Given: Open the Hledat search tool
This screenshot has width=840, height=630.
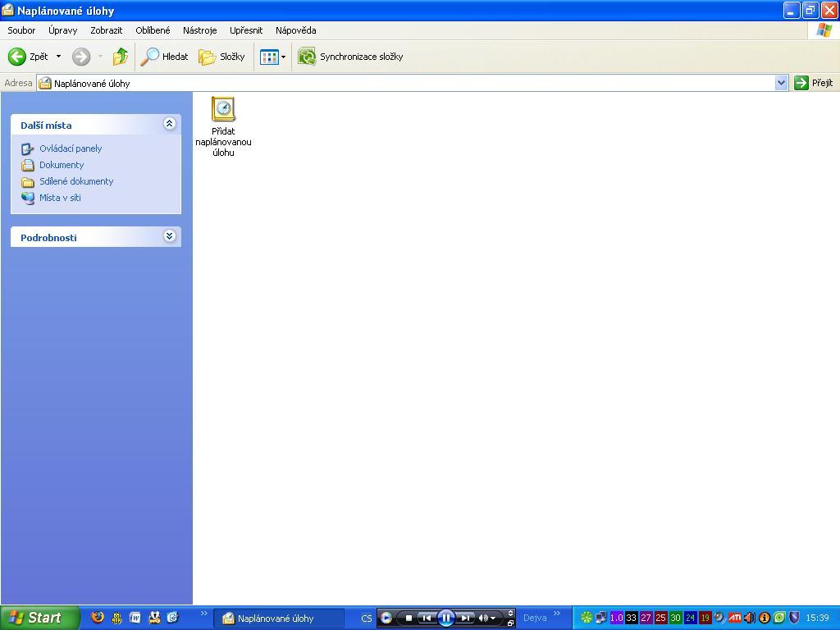Looking at the screenshot, I should 164,57.
